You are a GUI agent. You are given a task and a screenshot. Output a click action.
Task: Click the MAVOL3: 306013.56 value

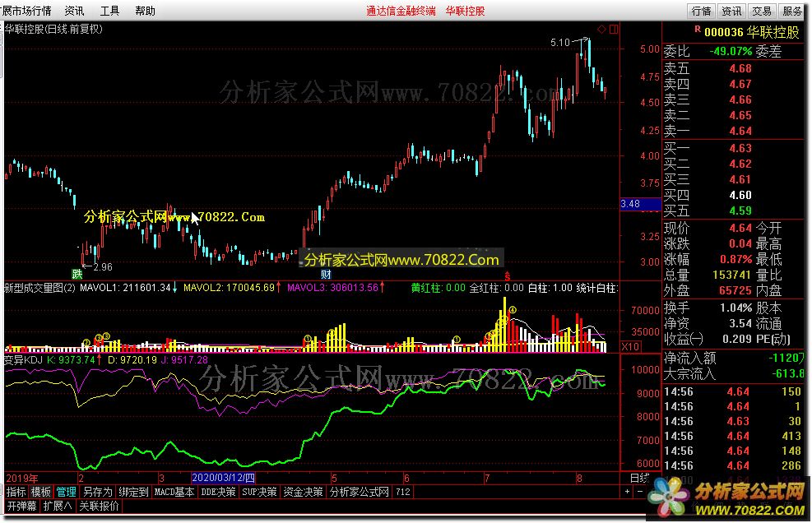click(333, 287)
